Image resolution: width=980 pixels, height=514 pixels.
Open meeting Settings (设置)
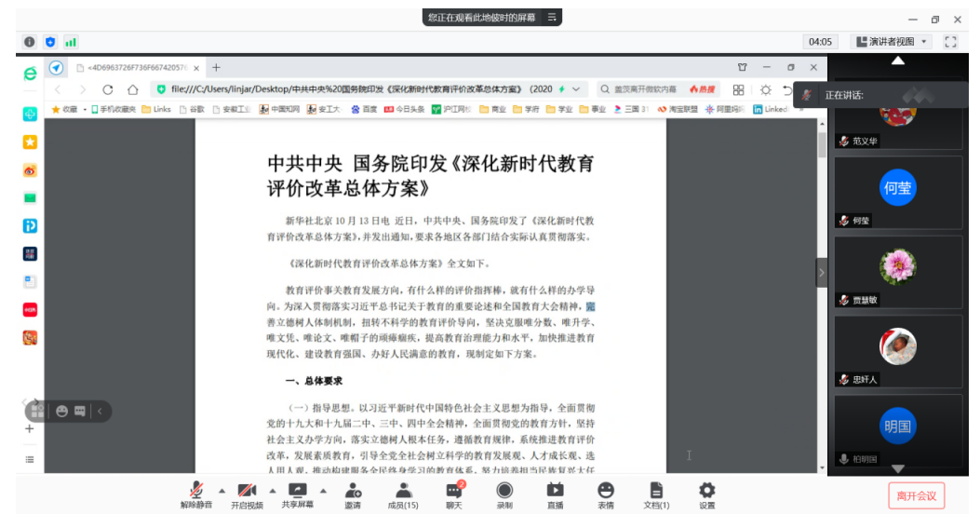click(706, 495)
